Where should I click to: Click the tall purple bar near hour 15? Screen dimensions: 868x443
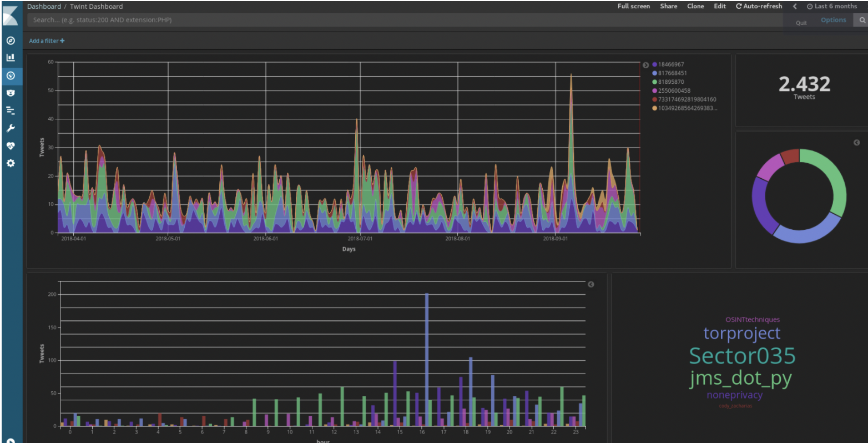(395, 394)
